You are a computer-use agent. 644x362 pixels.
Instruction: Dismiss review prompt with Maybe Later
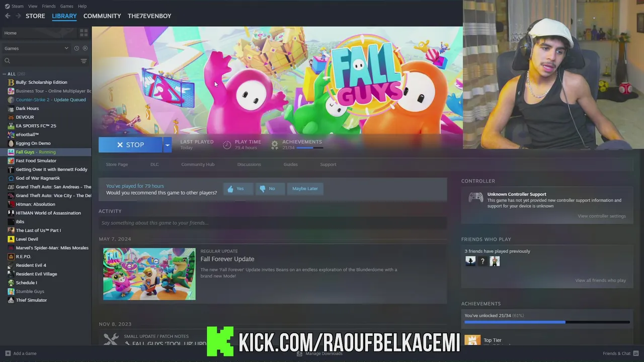(305, 189)
